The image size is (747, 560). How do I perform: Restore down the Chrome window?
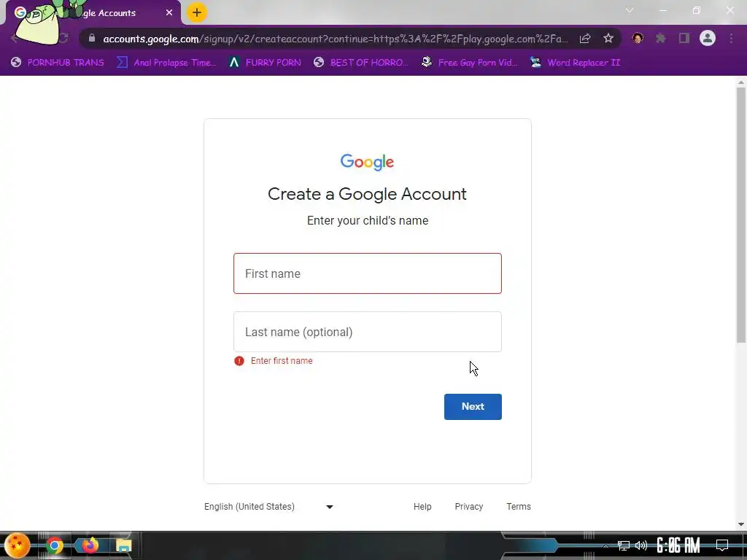697,10
